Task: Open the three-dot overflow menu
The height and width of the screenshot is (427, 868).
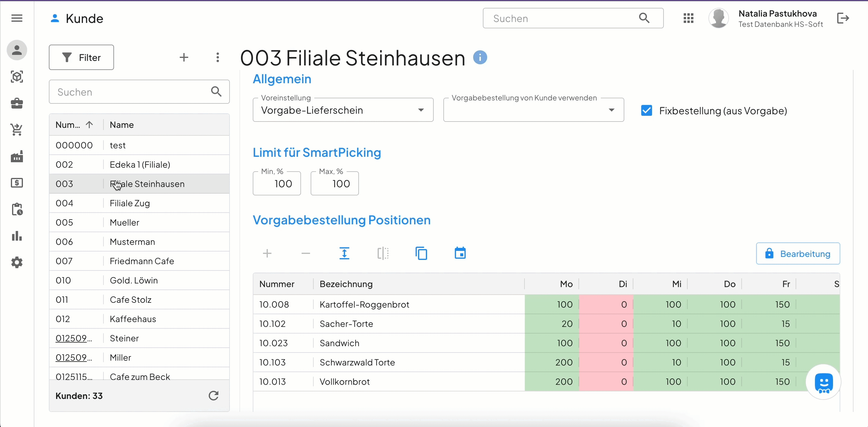Action: coord(218,57)
